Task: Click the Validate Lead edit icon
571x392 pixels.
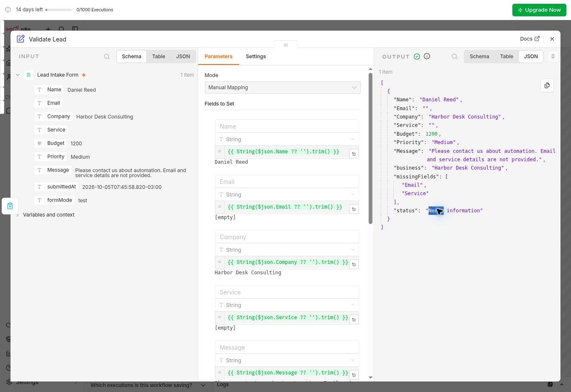Action: (x=21, y=39)
